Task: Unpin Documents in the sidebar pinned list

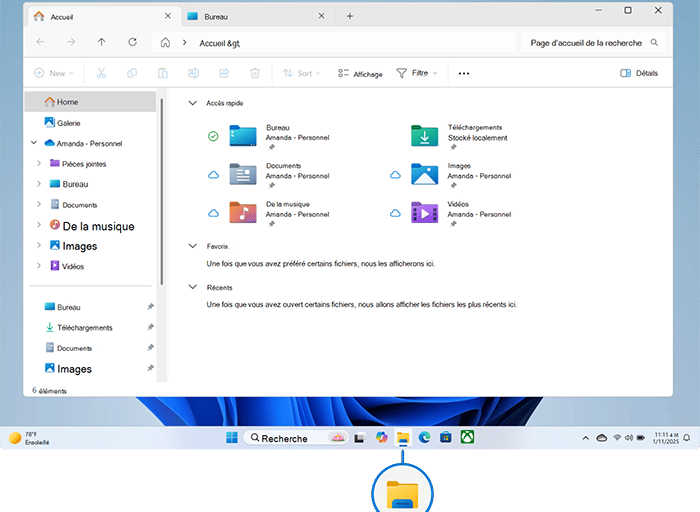Action: [x=150, y=348]
